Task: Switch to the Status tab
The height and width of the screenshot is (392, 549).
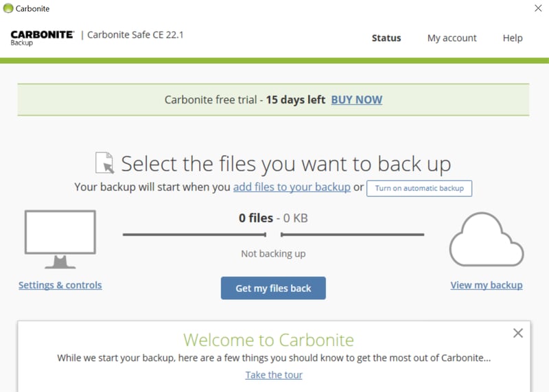Action: [386, 38]
